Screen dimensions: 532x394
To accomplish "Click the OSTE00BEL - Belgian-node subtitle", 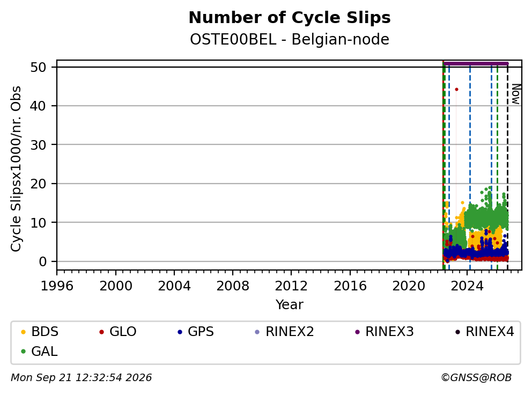I will [290, 39].
